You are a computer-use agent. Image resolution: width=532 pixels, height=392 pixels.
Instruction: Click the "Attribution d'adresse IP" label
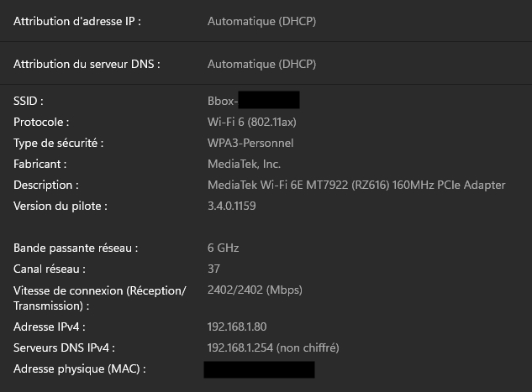[77, 21]
